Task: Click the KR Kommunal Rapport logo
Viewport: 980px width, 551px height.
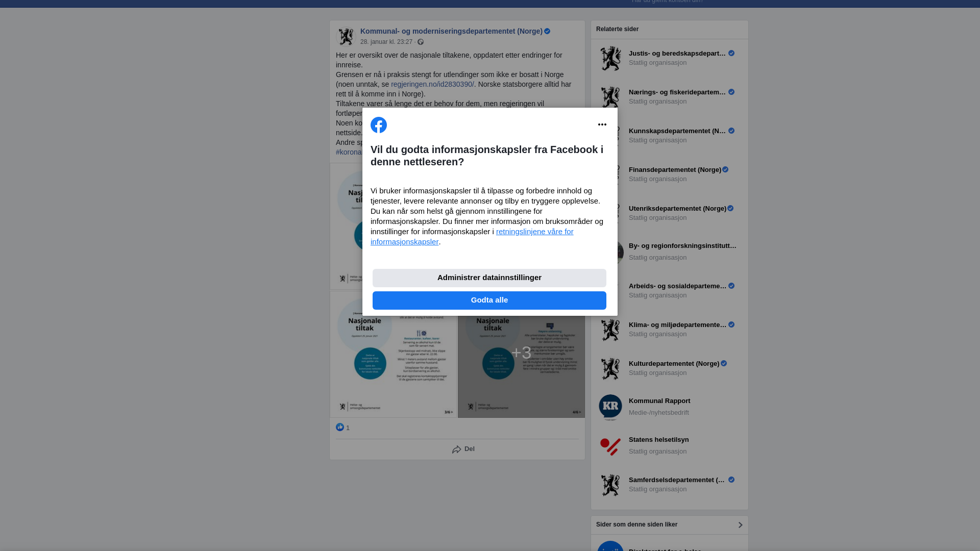Action: [610, 407]
